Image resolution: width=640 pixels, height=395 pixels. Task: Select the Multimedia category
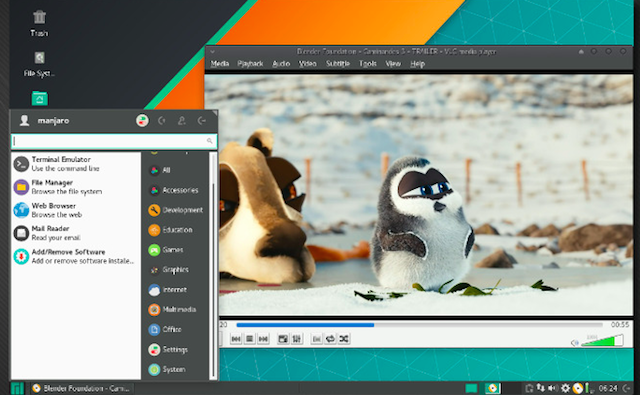[176, 310]
